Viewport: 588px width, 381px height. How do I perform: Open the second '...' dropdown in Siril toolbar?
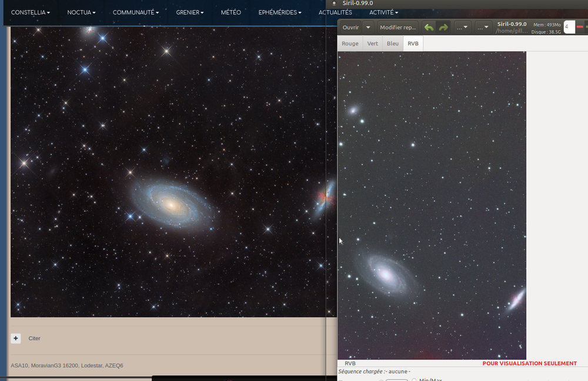[x=483, y=28]
